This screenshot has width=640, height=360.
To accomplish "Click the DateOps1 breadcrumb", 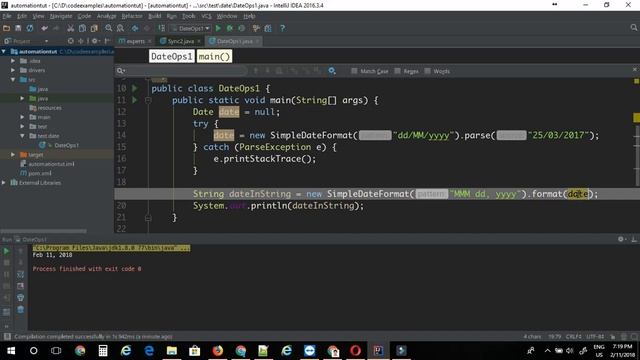I will [x=171, y=56].
